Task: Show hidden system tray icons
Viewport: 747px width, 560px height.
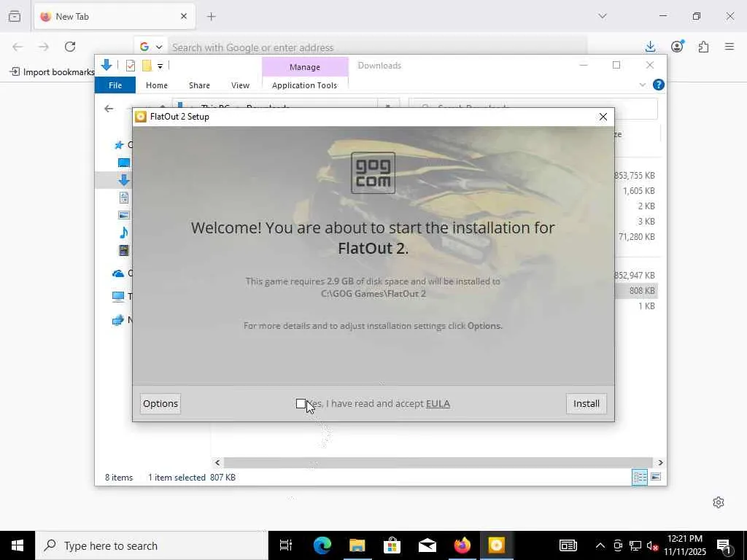Action: (600, 545)
